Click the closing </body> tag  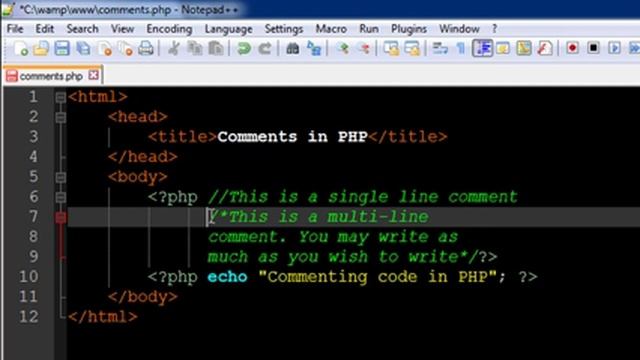[x=143, y=297]
